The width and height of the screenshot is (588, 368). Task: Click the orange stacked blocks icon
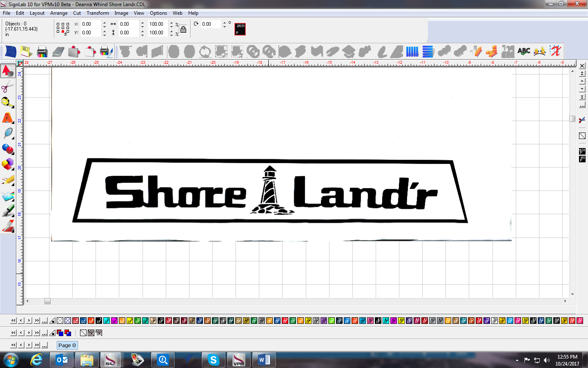pos(492,52)
